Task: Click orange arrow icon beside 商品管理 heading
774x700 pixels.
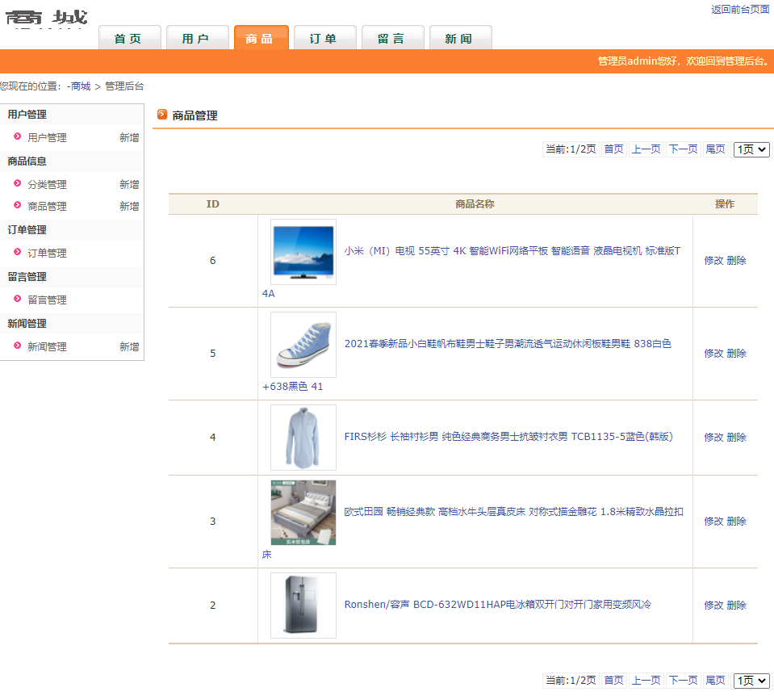Action: pyautogui.click(x=162, y=115)
